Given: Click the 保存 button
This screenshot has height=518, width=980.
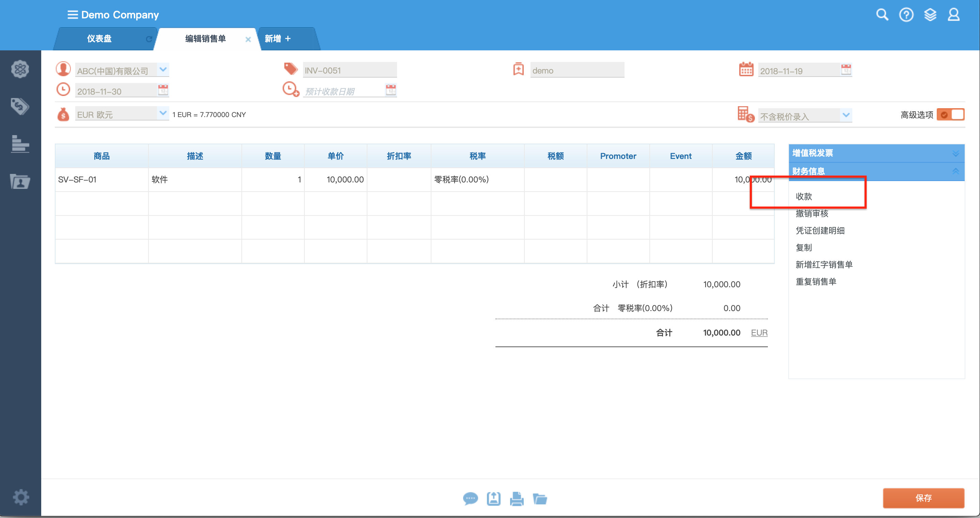Looking at the screenshot, I should pos(923,498).
